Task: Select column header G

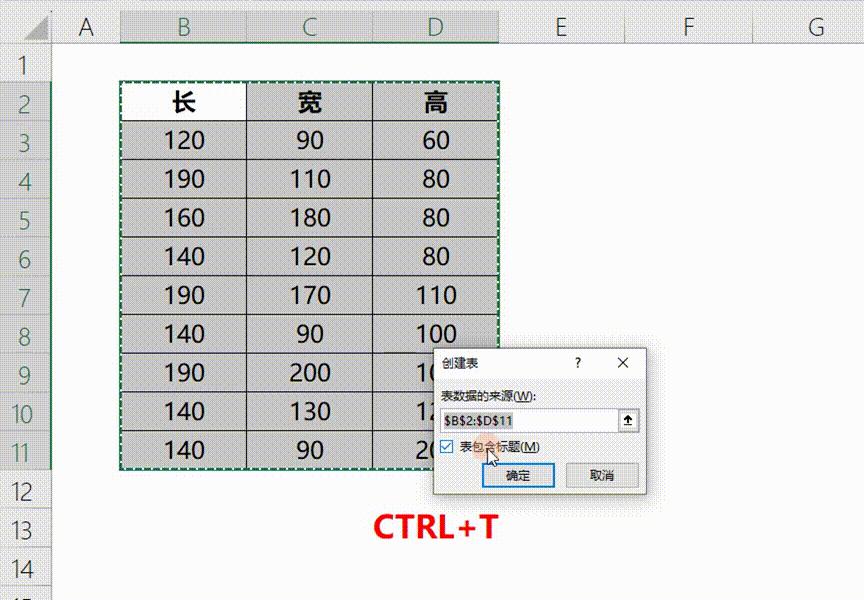Action: coord(815,27)
